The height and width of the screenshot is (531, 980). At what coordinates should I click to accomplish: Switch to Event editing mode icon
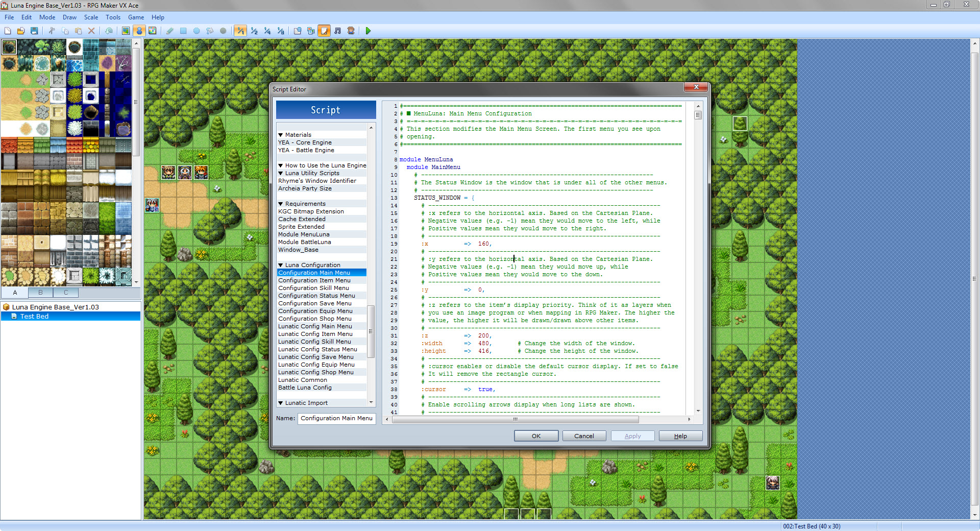click(139, 31)
